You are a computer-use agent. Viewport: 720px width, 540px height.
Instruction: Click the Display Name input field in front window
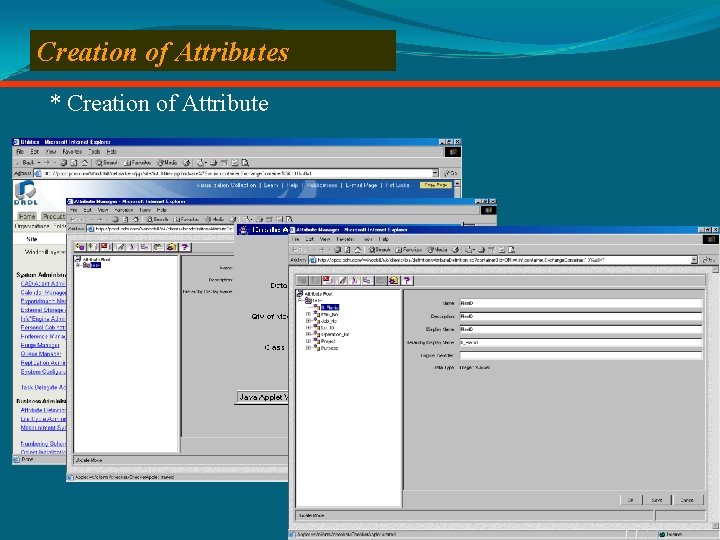[581, 329]
